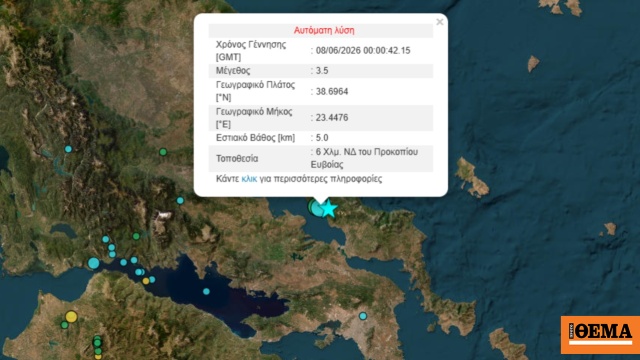640x360 pixels.
Task: Click the 'Χρόνος Γέννησης [GMT]' label
Action: (251, 51)
